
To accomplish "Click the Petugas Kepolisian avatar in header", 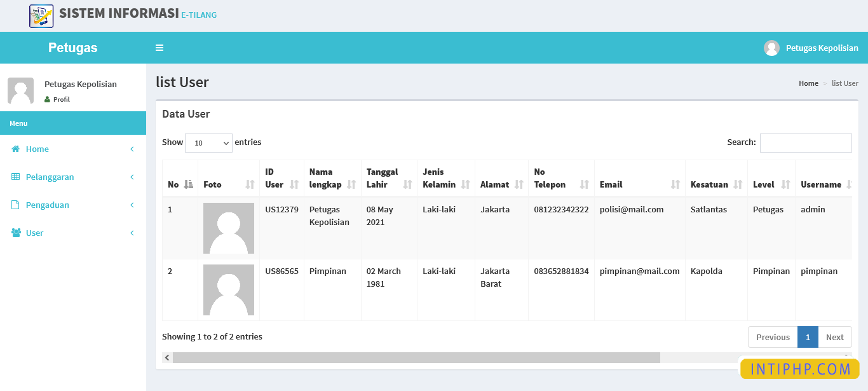I will pyautogui.click(x=771, y=48).
